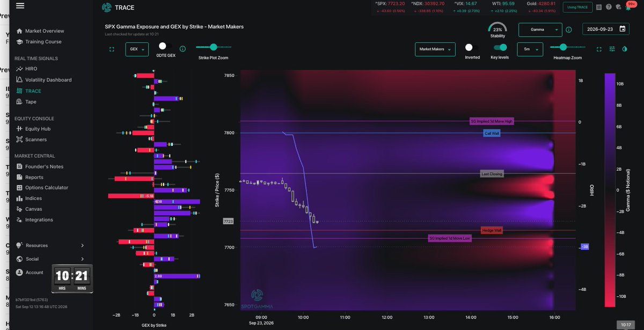The image size is (644, 330).
Task: Expand the Social submenu chevron
Action: [x=82, y=259]
